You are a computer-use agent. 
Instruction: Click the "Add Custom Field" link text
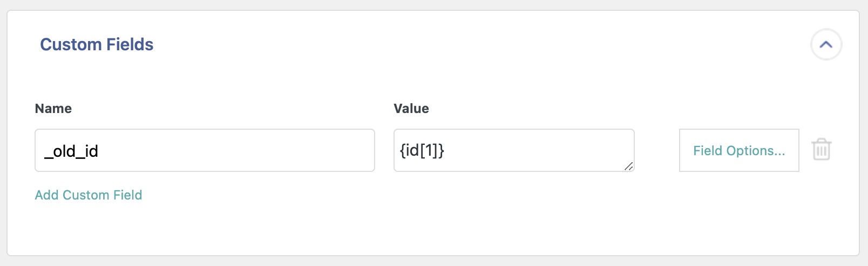89,195
